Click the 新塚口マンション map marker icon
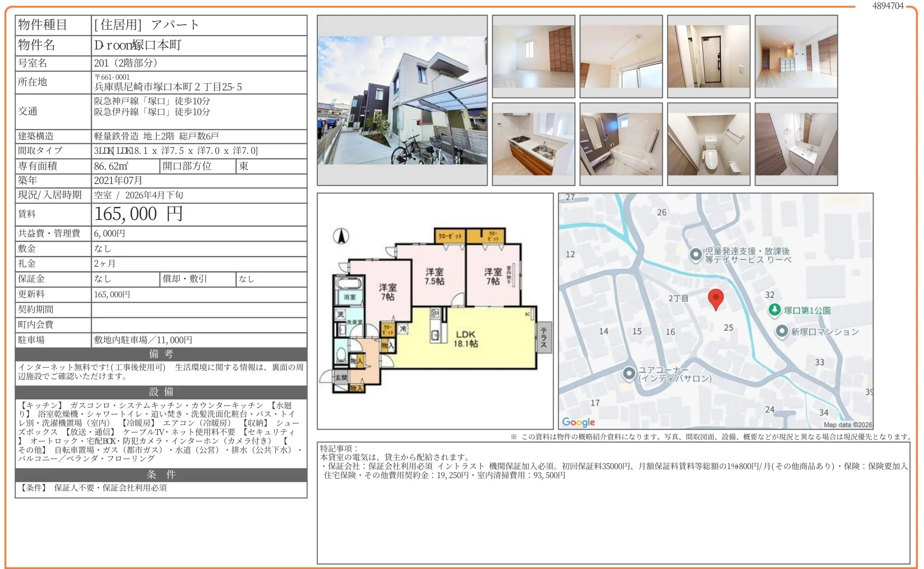Screen dimensions: 924x569 (782, 332)
